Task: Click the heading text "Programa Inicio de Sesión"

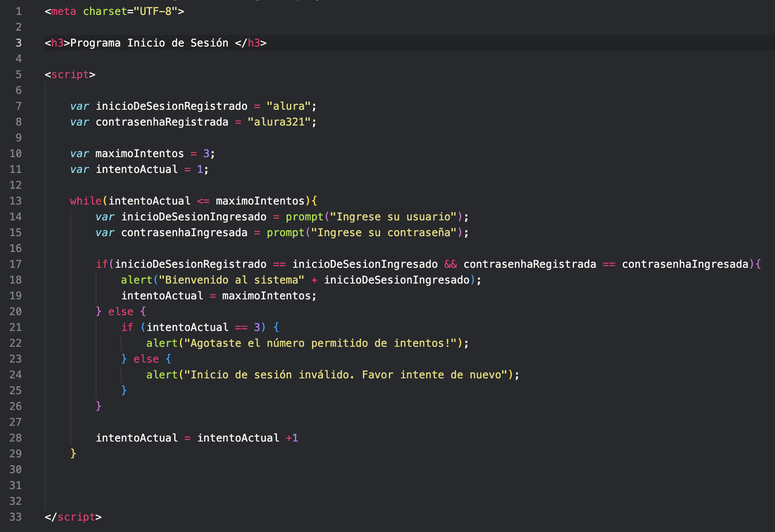Action: [x=149, y=43]
